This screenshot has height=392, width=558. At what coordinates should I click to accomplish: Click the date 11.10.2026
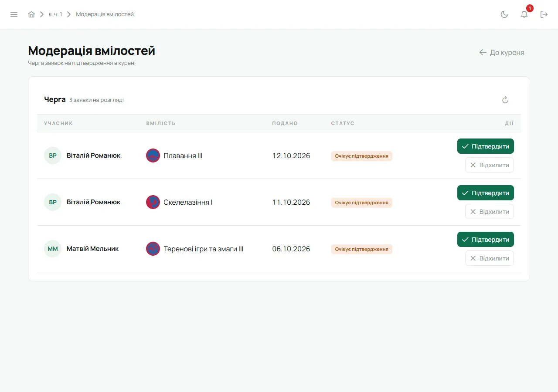(x=291, y=202)
